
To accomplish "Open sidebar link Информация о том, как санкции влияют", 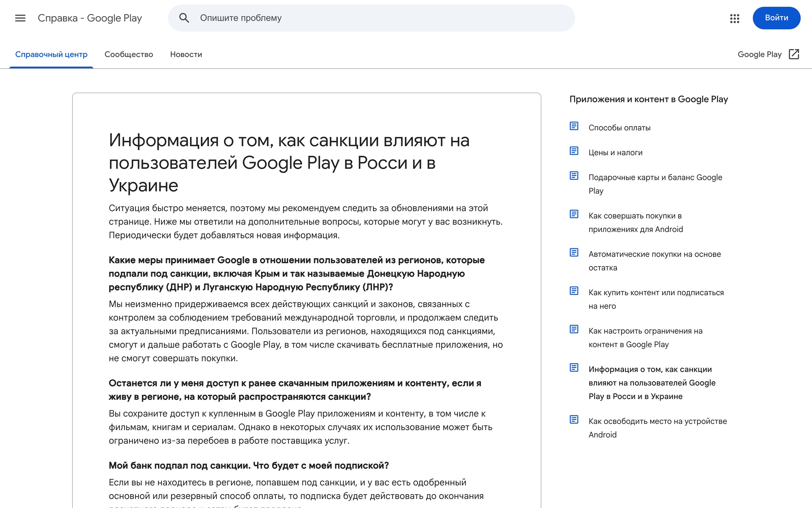I will pos(652,383).
